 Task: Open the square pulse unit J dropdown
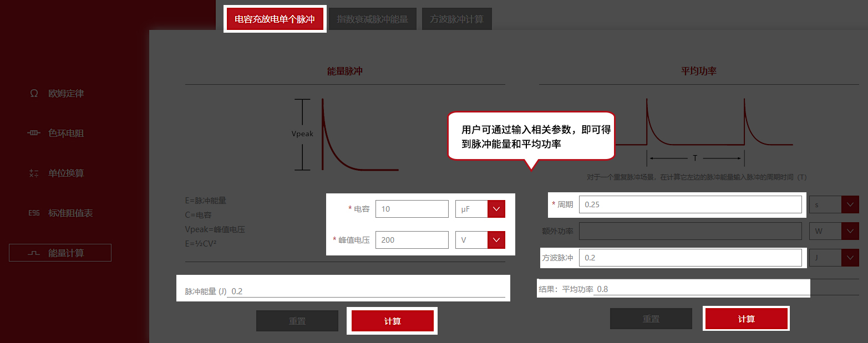pyautogui.click(x=850, y=258)
